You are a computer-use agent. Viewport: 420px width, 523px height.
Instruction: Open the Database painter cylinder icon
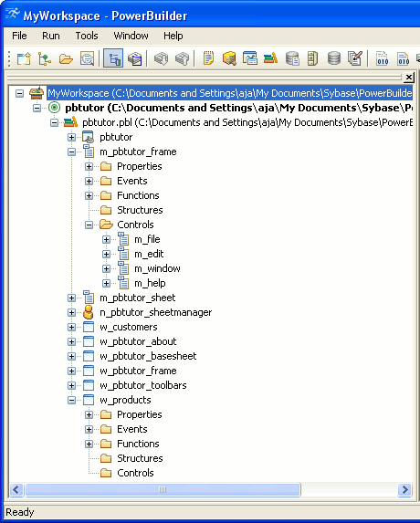click(x=334, y=58)
